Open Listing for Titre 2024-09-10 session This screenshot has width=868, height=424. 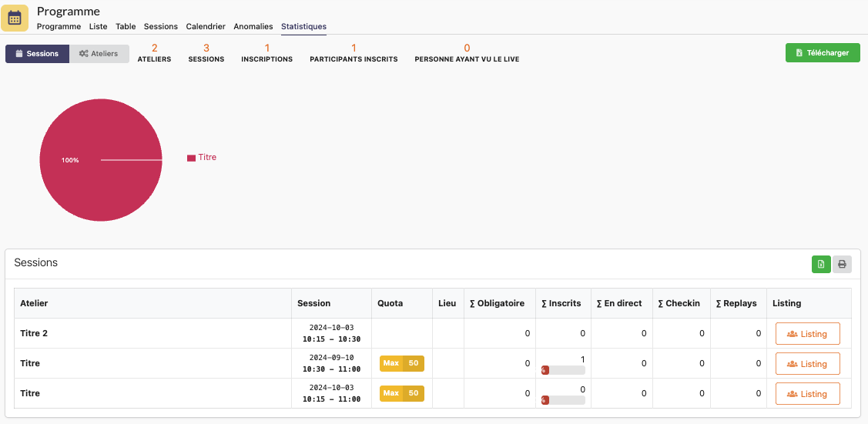tap(807, 364)
